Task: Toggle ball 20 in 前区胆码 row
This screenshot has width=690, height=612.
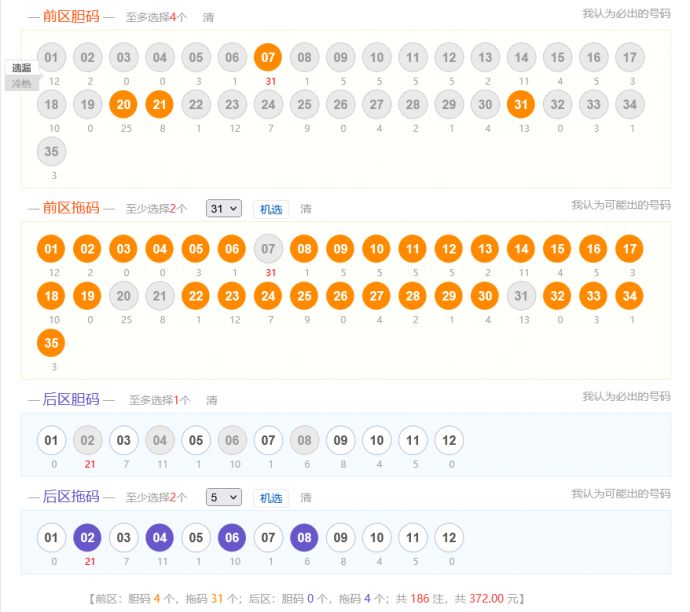Action: click(123, 104)
